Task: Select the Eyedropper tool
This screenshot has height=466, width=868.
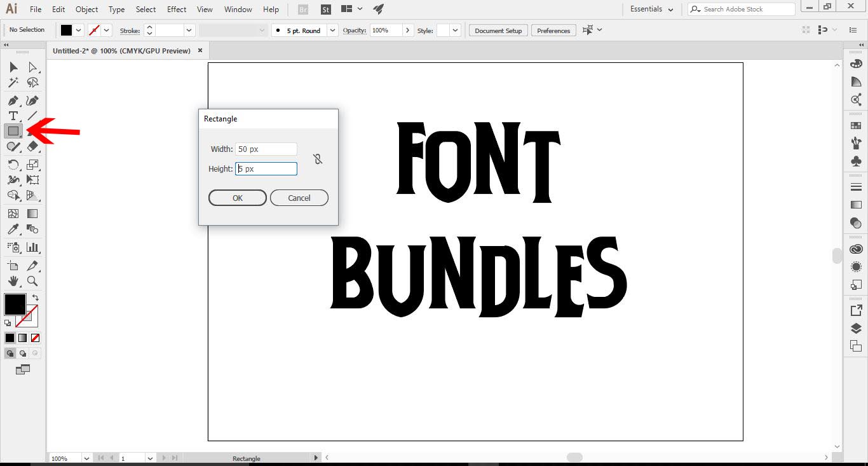Action: (x=13, y=229)
